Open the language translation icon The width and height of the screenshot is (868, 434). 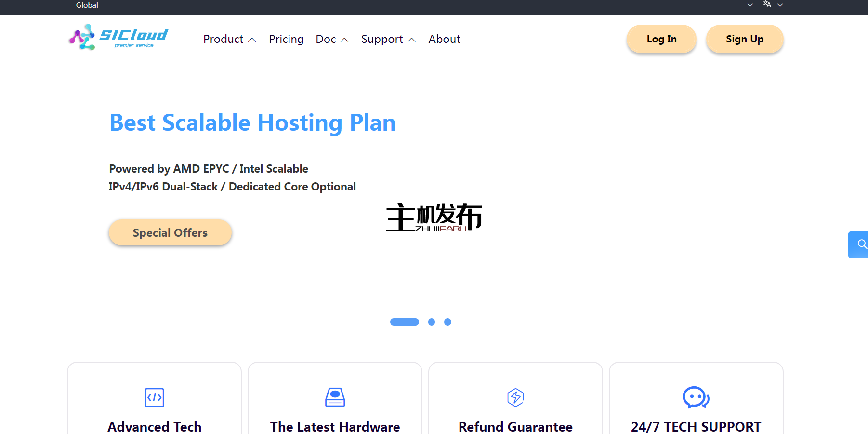point(766,4)
